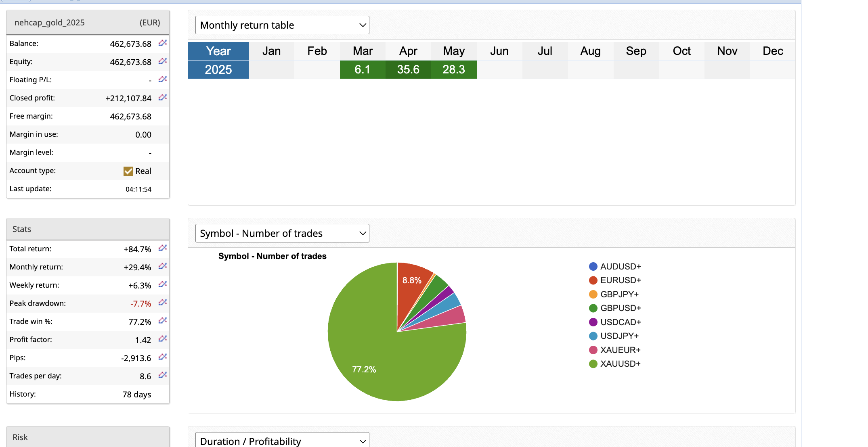
Task: Click the May 28.3 return cell
Action: click(x=454, y=70)
